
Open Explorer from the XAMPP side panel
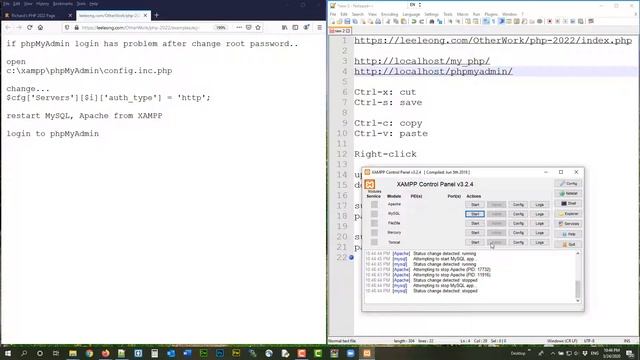click(568, 213)
